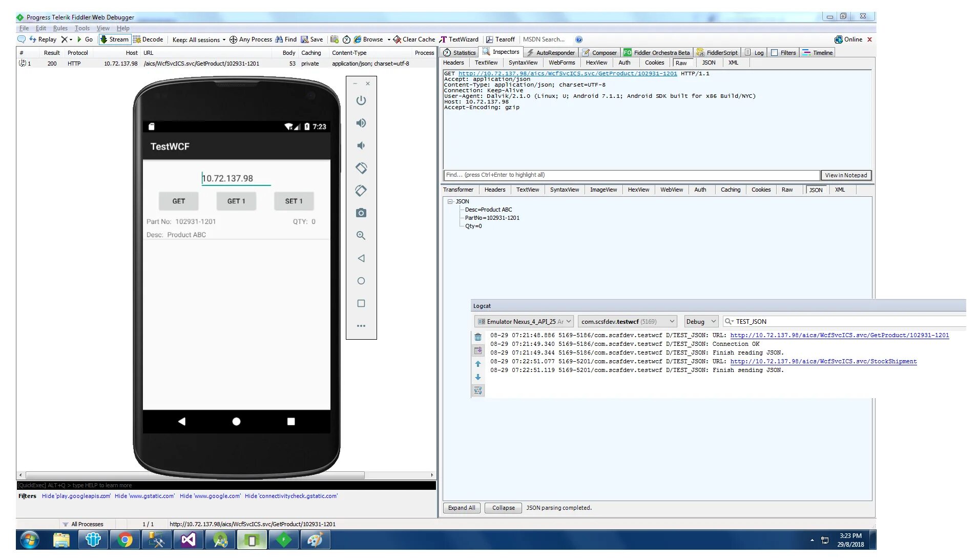Open TextWizard tool
Image resolution: width=978 pixels, height=560 pixels.
tap(459, 39)
